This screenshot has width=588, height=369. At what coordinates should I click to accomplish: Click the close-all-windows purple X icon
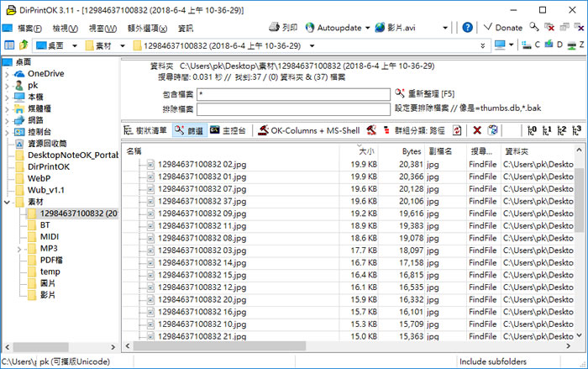579,27
